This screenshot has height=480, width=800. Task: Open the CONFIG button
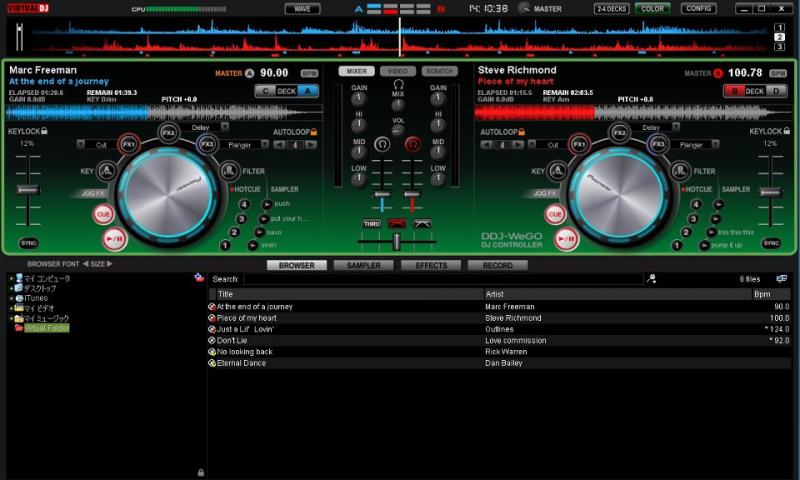[x=698, y=9]
